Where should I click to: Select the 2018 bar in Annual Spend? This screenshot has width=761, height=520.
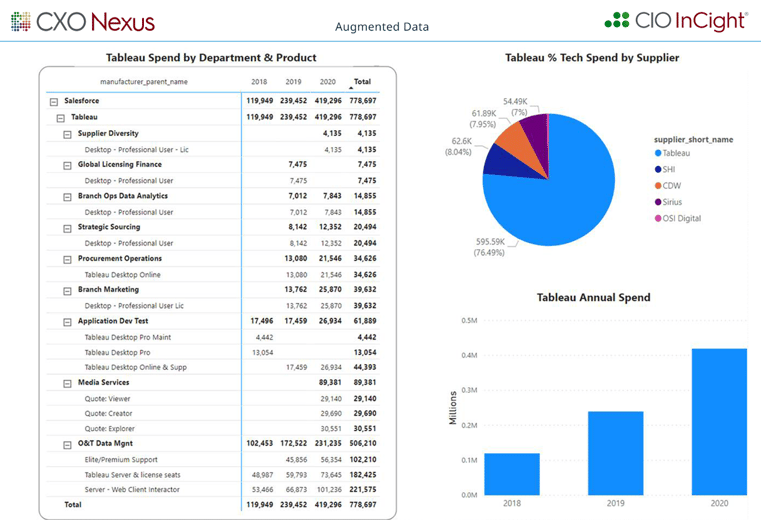click(511, 474)
